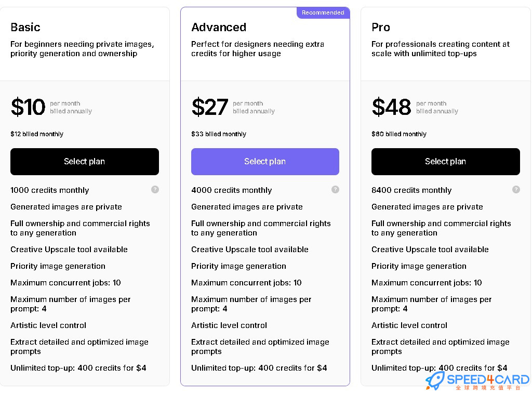The image size is (532, 393).
Task: Click the Pro plan heading
Action: click(381, 27)
